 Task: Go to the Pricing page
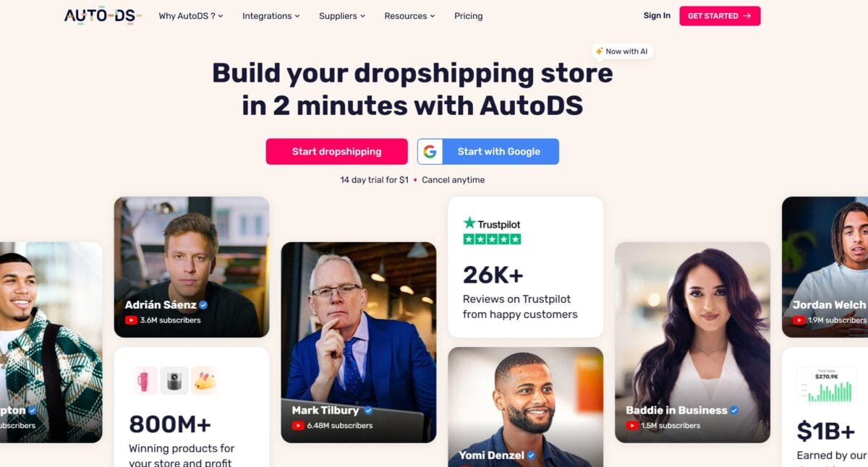point(469,16)
